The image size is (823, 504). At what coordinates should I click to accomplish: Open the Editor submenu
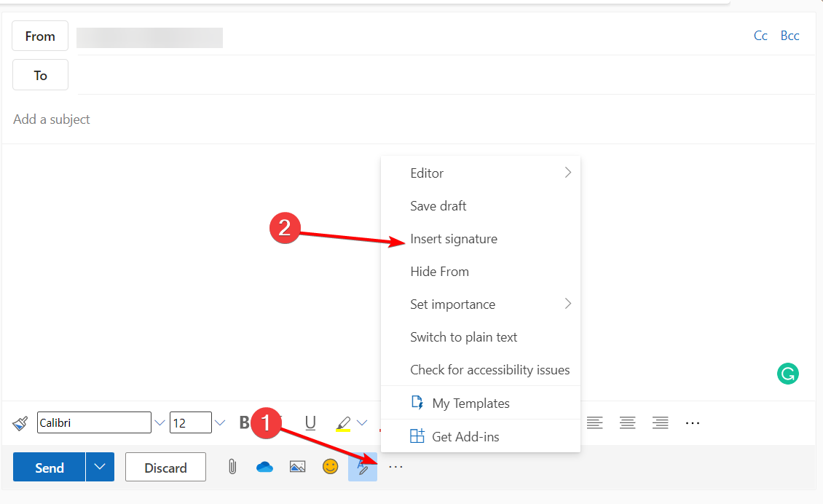(480, 173)
